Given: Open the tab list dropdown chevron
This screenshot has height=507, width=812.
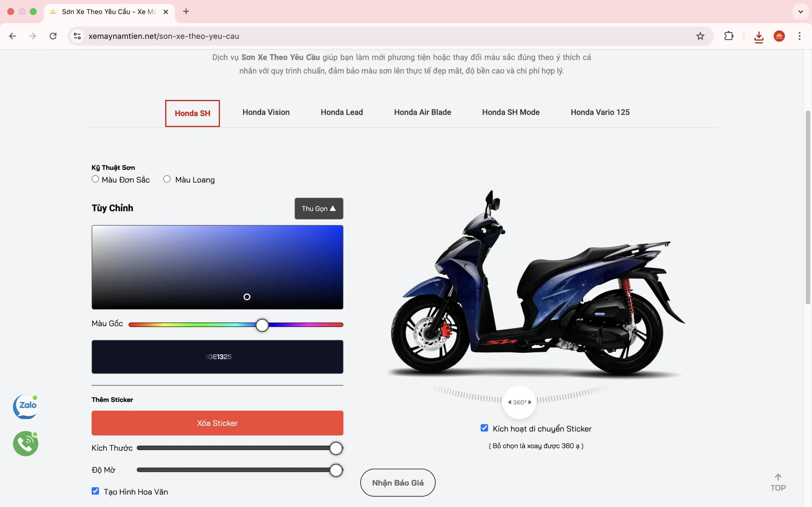Looking at the screenshot, I should pyautogui.click(x=801, y=12).
